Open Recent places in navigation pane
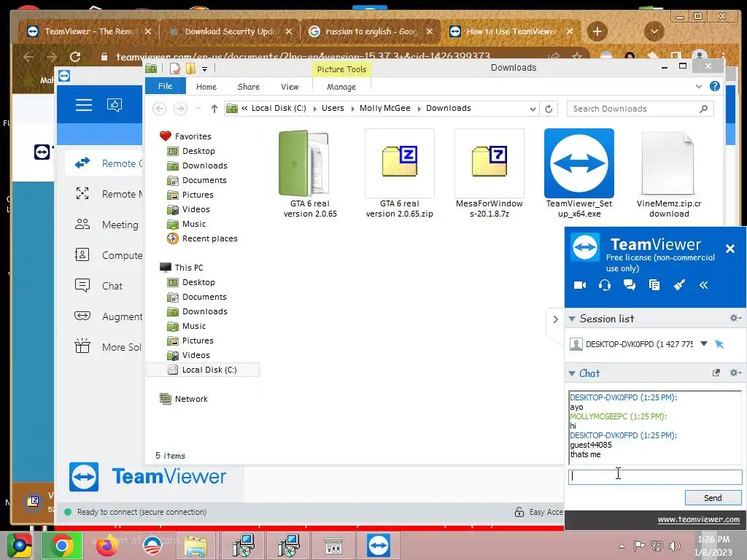Image resolution: width=747 pixels, height=560 pixels. (x=209, y=238)
